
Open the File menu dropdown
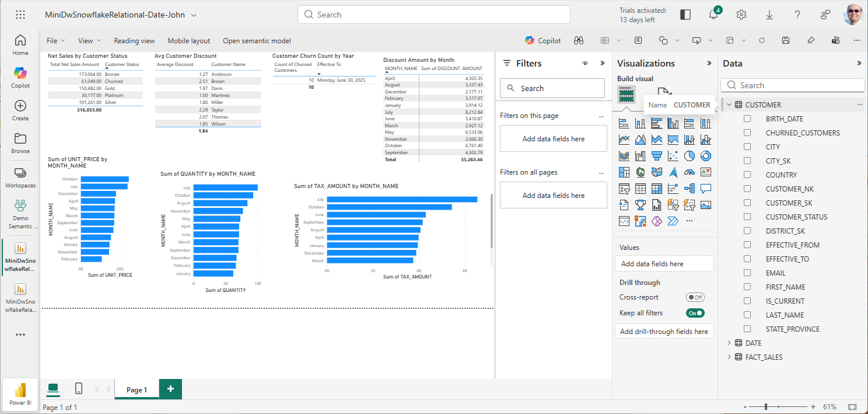tap(55, 41)
